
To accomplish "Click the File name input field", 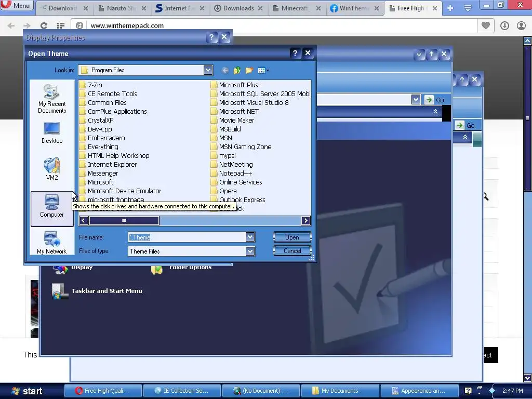I will pyautogui.click(x=187, y=237).
